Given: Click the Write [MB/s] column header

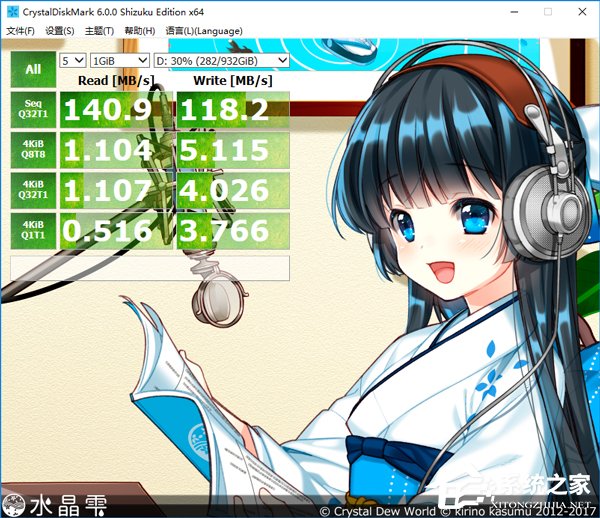Looking at the screenshot, I should pyautogui.click(x=233, y=81).
